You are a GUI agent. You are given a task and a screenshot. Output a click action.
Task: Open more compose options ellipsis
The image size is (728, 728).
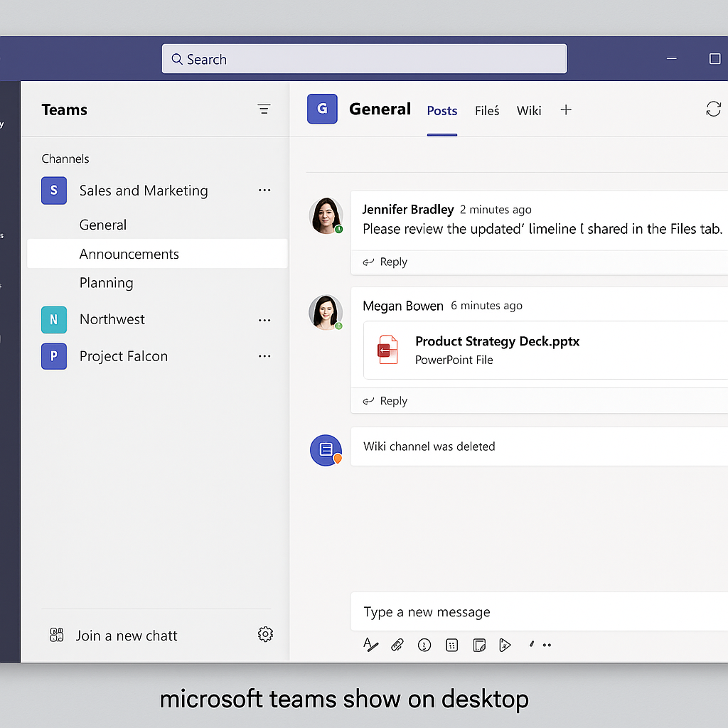click(547, 645)
